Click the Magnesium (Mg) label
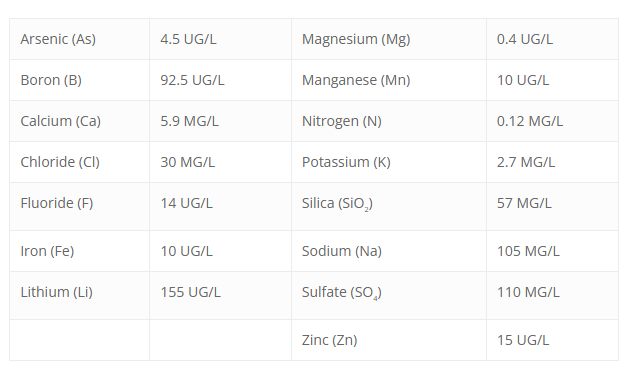 (356, 39)
